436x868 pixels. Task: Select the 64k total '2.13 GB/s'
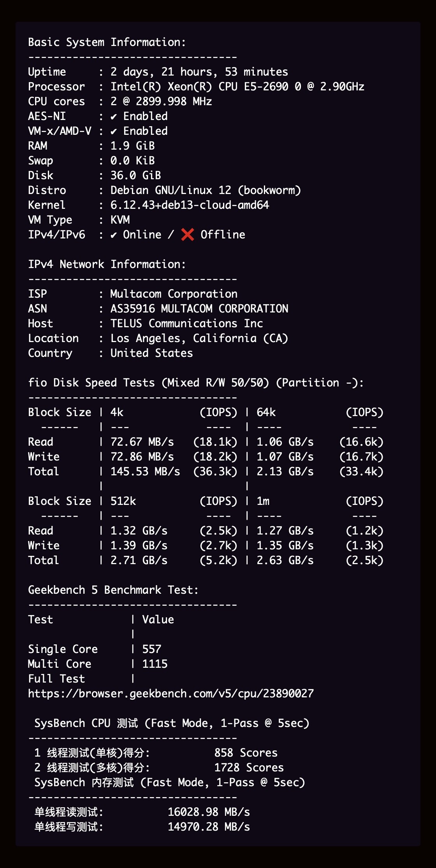coord(285,471)
